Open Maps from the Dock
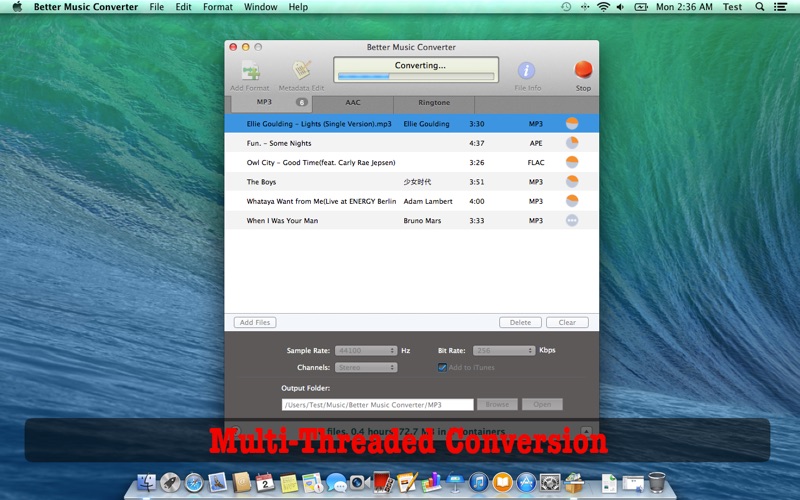 312,482
